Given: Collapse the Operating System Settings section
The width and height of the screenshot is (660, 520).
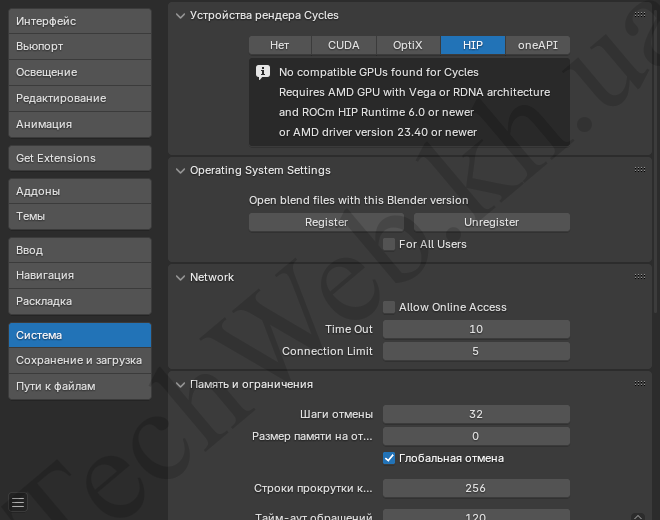Looking at the screenshot, I should (180, 170).
